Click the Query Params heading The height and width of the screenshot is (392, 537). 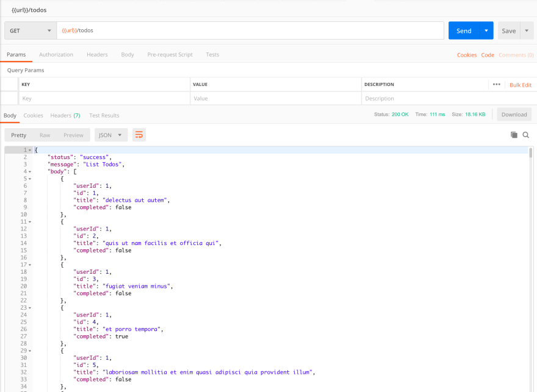coord(26,70)
